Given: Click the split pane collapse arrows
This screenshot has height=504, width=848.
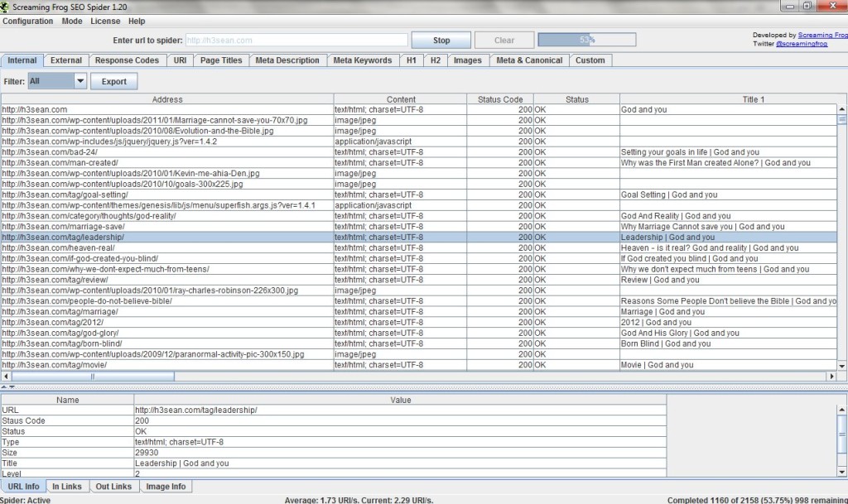Looking at the screenshot, I should 6,386.
